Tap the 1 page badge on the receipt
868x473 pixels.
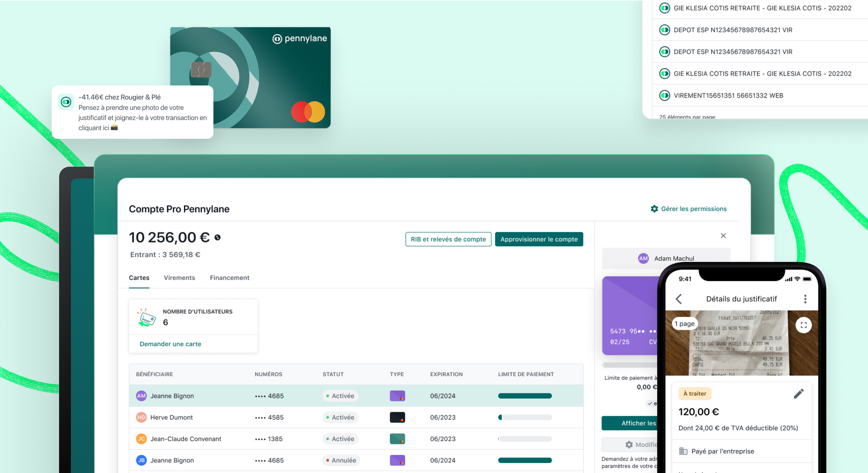click(684, 324)
